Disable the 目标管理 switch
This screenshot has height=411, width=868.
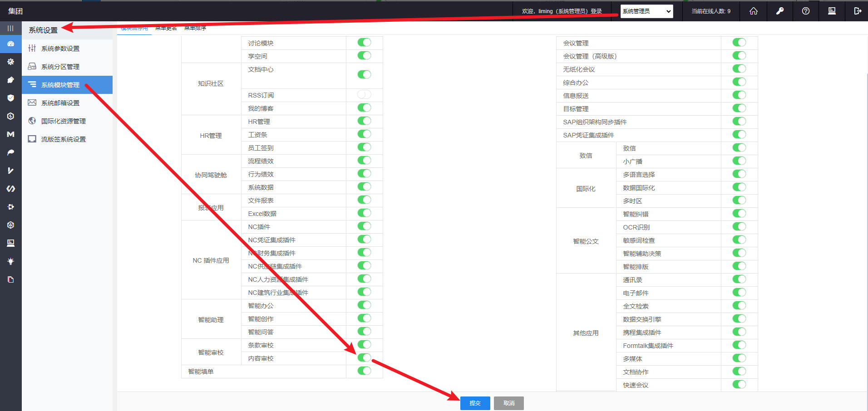739,108
